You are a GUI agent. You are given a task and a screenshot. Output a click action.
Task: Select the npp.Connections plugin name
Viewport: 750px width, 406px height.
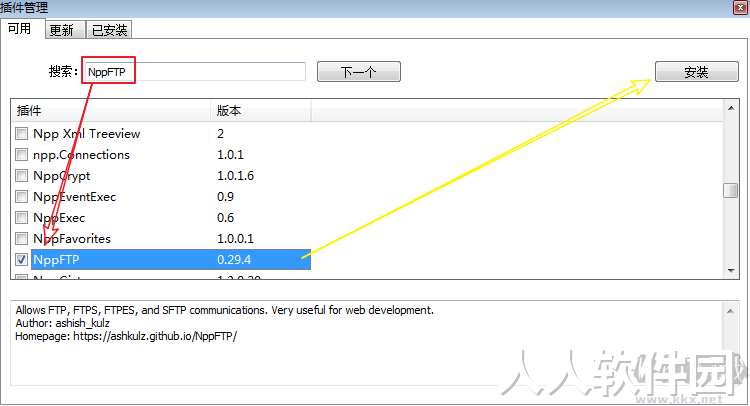pos(81,154)
